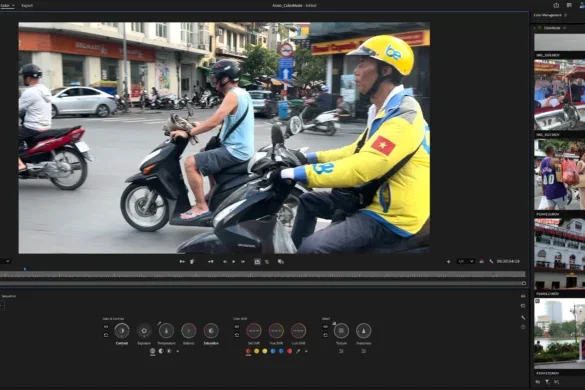Click the plus button near resolution dropdown
Image resolution: width=585 pixels, height=390 pixels.
click(448, 262)
